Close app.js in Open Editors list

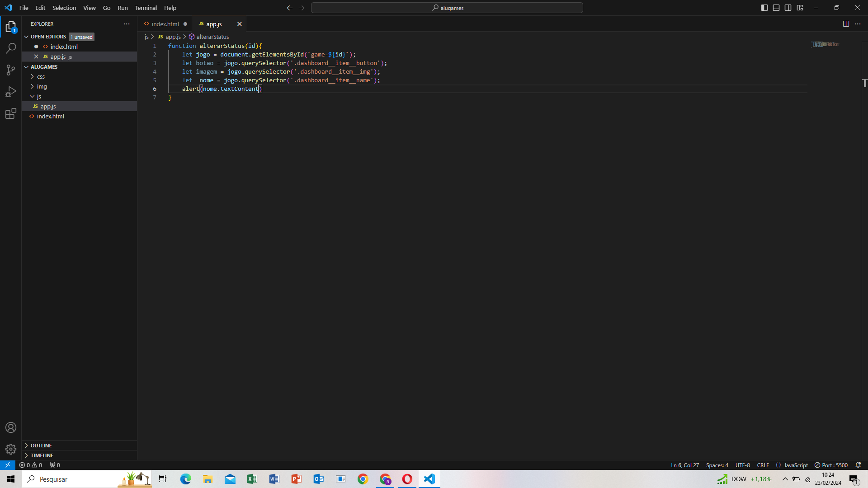click(x=36, y=56)
